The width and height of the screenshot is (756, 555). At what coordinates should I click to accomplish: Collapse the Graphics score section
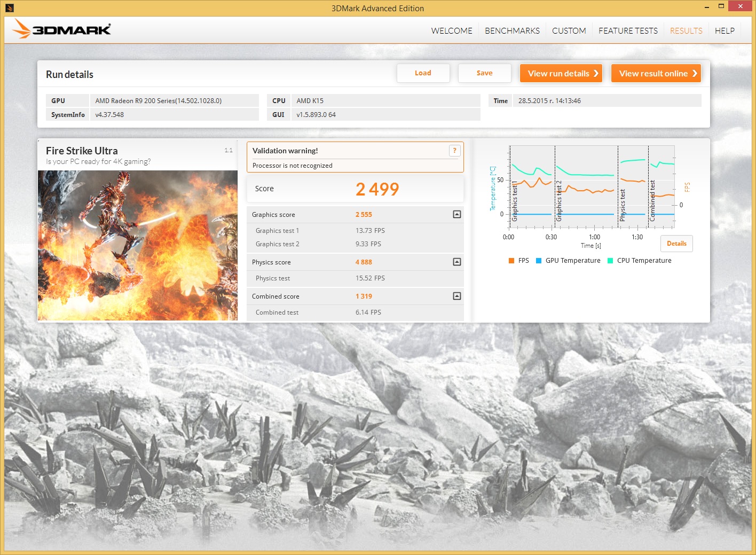(x=457, y=214)
